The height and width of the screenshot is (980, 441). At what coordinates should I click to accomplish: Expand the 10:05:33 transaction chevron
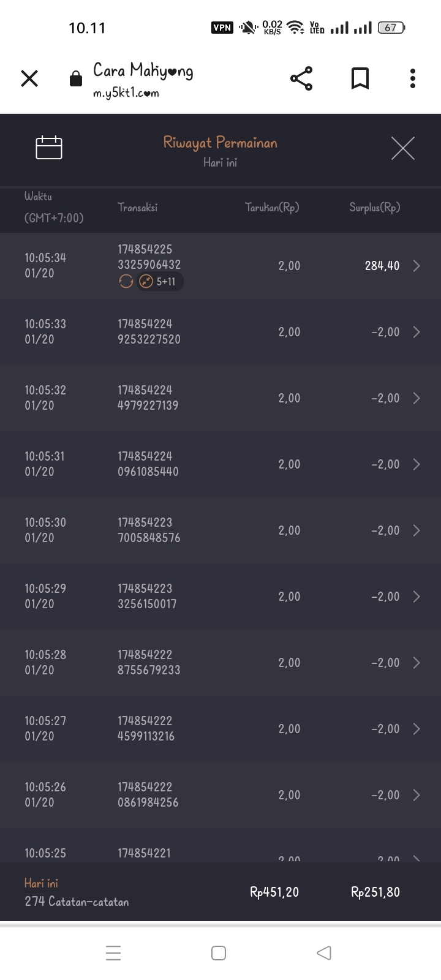(417, 332)
